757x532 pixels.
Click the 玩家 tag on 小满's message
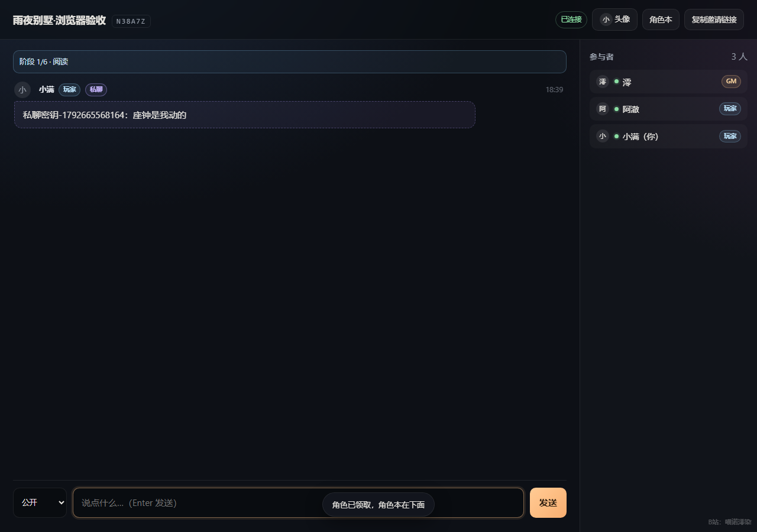point(70,90)
